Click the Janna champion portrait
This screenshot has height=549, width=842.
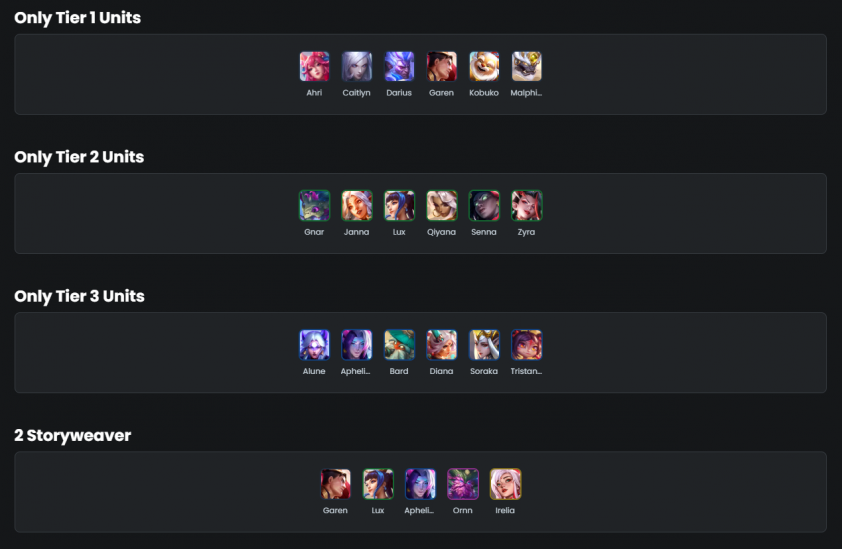357,205
